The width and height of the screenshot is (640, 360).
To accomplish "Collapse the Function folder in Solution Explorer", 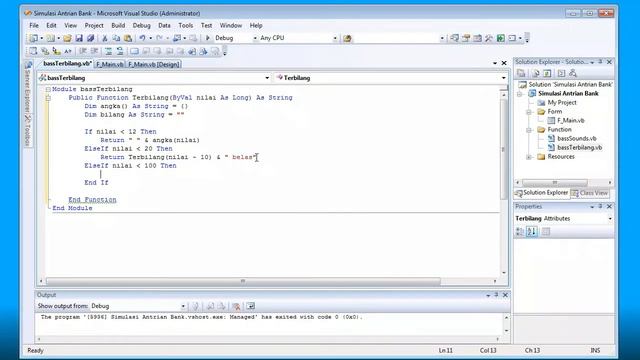I will 529,130.
